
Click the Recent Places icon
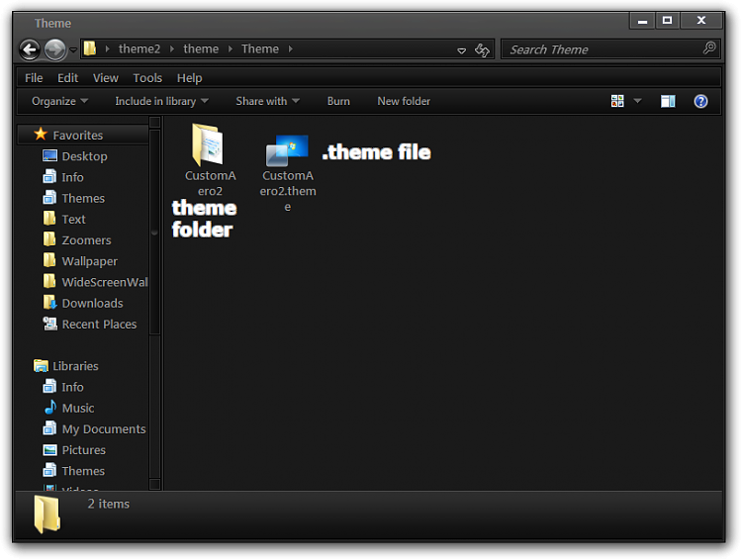pyautogui.click(x=49, y=324)
